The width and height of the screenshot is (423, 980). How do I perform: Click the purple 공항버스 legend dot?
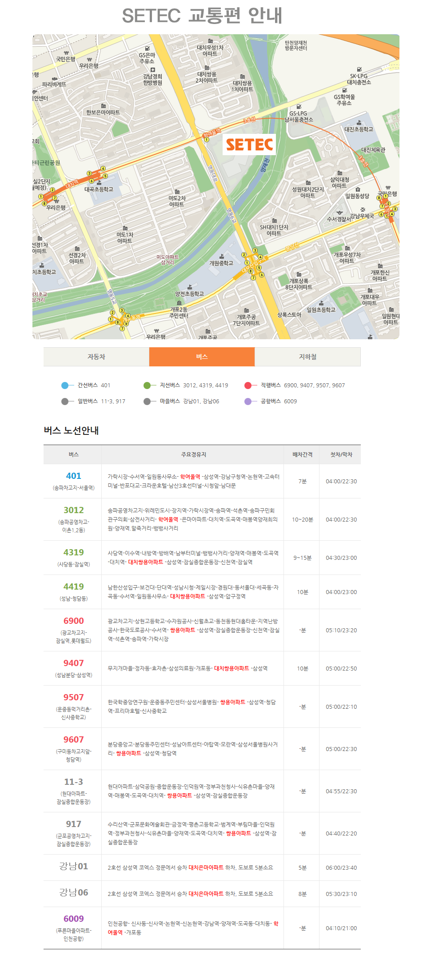[x=248, y=402]
